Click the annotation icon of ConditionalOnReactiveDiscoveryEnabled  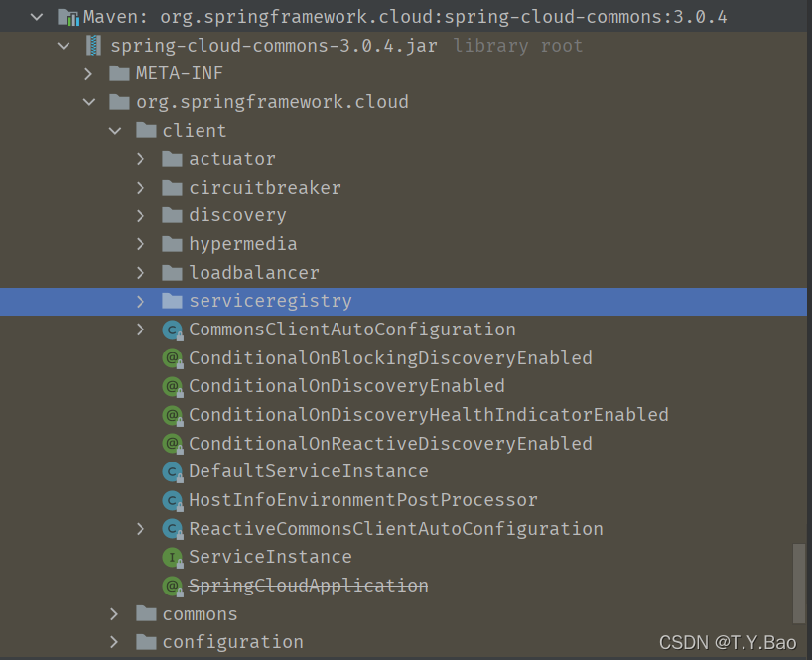pyautogui.click(x=173, y=443)
